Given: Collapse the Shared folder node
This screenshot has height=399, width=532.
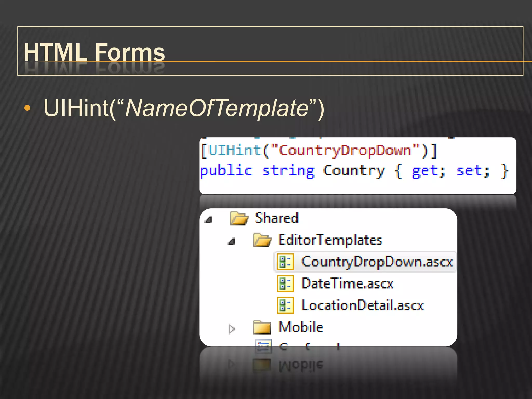Looking at the screenshot, I should [209, 220].
